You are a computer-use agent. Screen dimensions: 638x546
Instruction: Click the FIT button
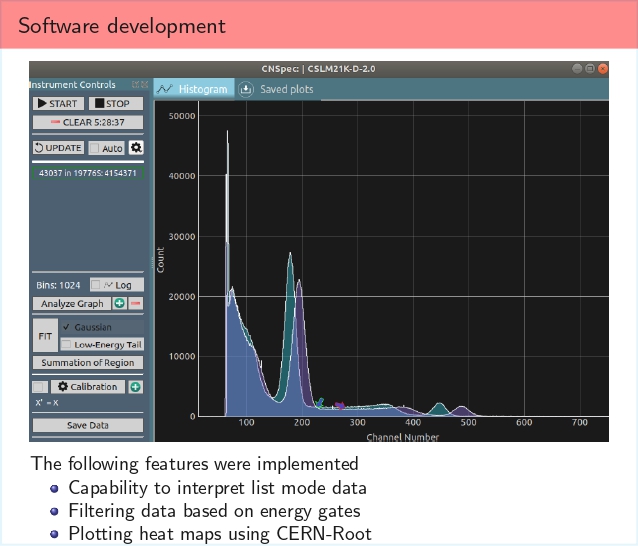pyautogui.click(x=45, y=336)
